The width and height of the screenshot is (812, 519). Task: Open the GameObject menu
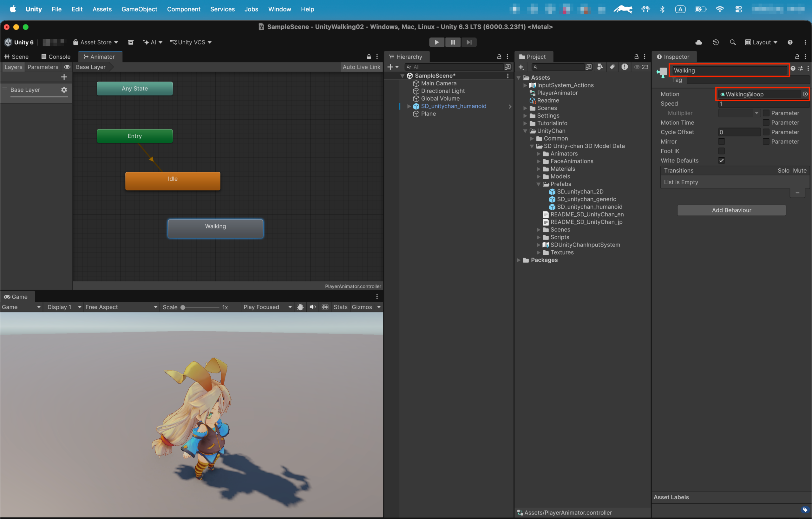click(x=139, y=9)
